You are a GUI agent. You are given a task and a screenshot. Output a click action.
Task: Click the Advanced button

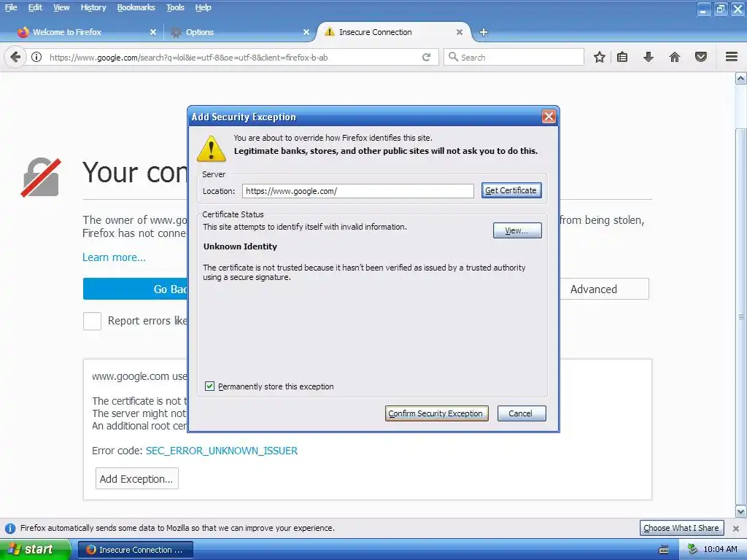604,289
